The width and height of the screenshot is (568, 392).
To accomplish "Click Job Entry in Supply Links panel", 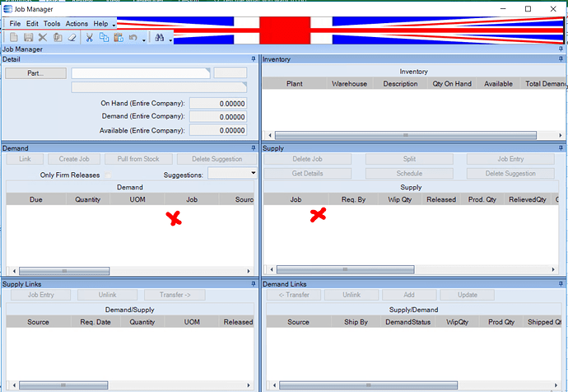I will 40,295.
